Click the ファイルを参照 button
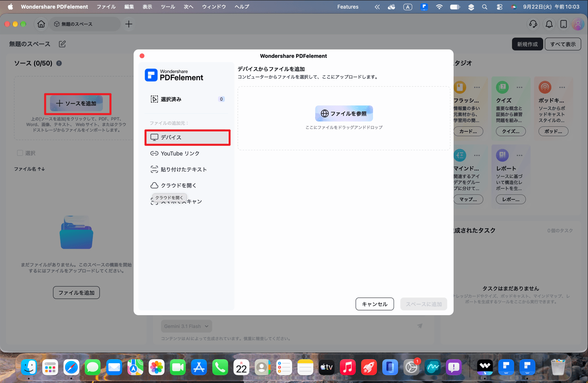Image resolution: width=588 pixels, height=383 pixels. pyautogui.click(x=344, y=114)
